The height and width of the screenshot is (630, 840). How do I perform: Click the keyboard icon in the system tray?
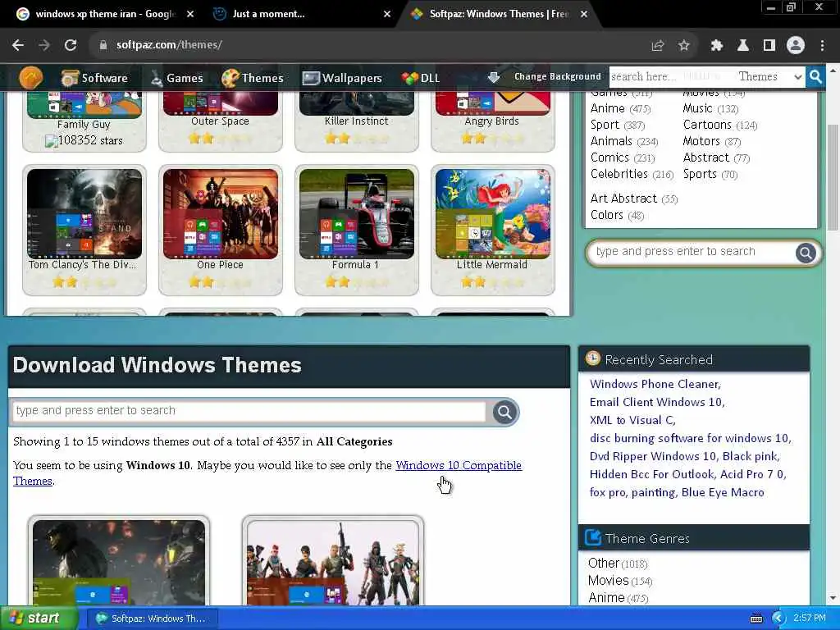pyautogui.click(x=756, y=619)
